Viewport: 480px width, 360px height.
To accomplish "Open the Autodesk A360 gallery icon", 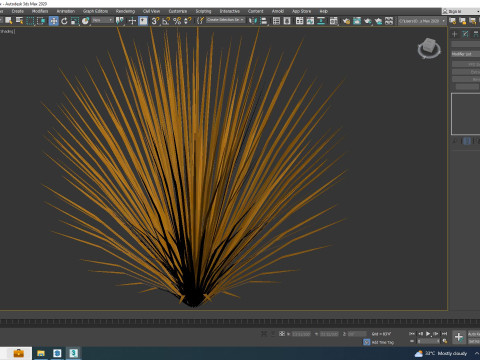I will pos(389,21).
